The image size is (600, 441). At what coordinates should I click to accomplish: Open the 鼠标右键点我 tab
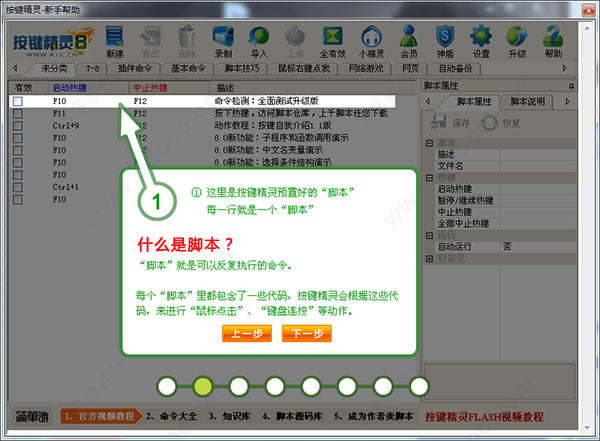[304, 69]
